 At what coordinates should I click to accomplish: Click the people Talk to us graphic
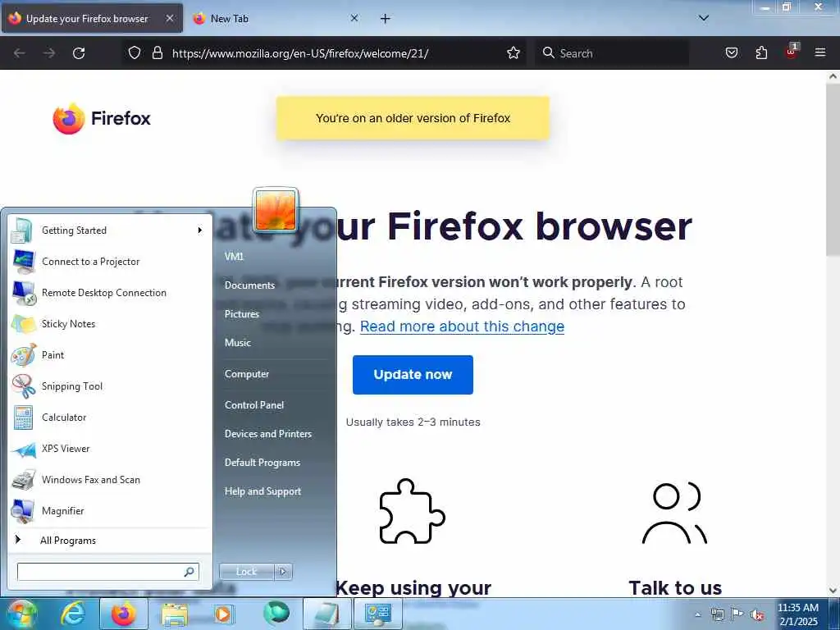(674, 513)
